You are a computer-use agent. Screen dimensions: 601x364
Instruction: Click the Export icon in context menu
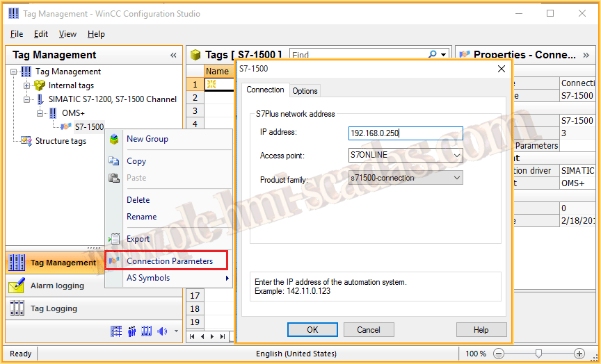tap(114, 239)
